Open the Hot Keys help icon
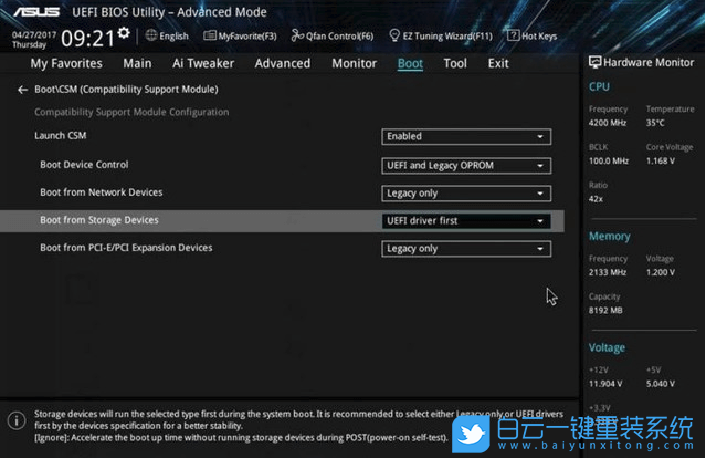 click(x=512, y=36)
